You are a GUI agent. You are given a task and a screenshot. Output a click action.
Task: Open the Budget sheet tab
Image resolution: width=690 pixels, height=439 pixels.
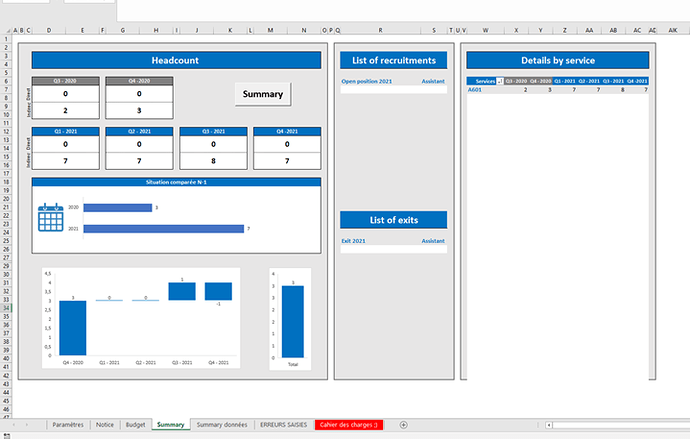[x=136, y=424]
